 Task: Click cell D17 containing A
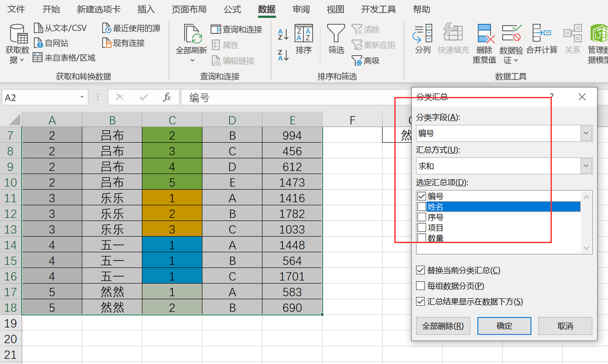coord(232,292)
